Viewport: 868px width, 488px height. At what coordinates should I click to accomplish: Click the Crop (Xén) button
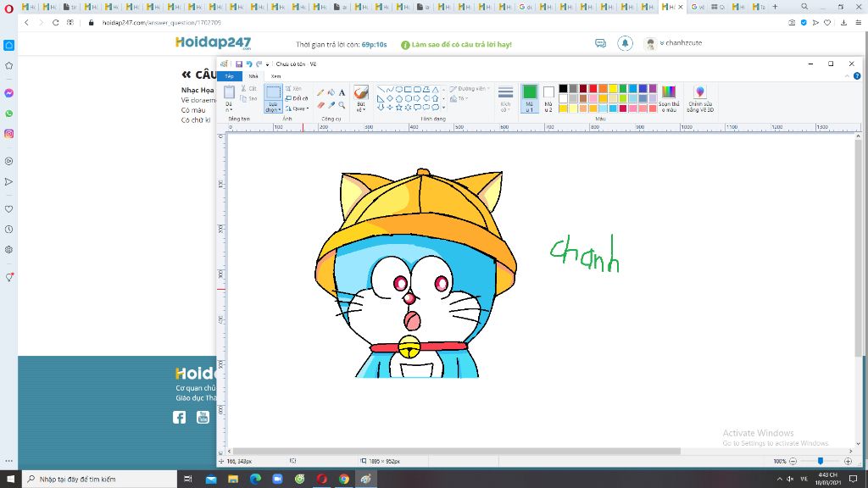294,88
